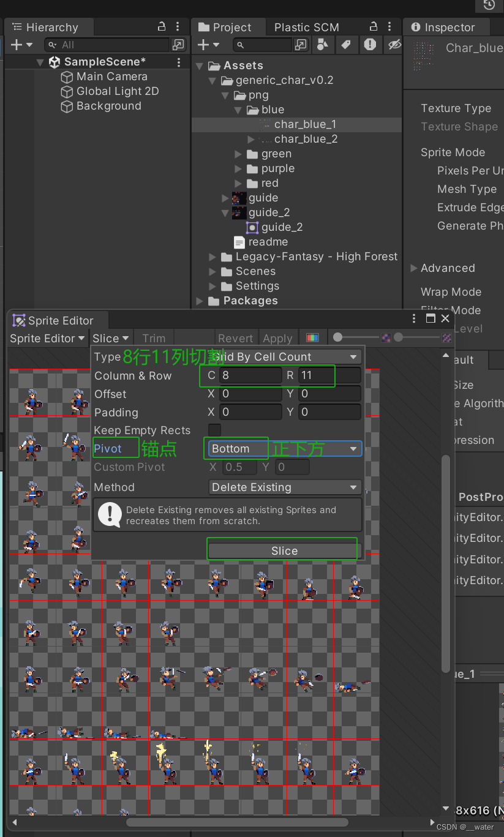Click the Unity scene icon beside SampleScene
The height and width of the screenshot is (837, 504).
coord(55,62)
